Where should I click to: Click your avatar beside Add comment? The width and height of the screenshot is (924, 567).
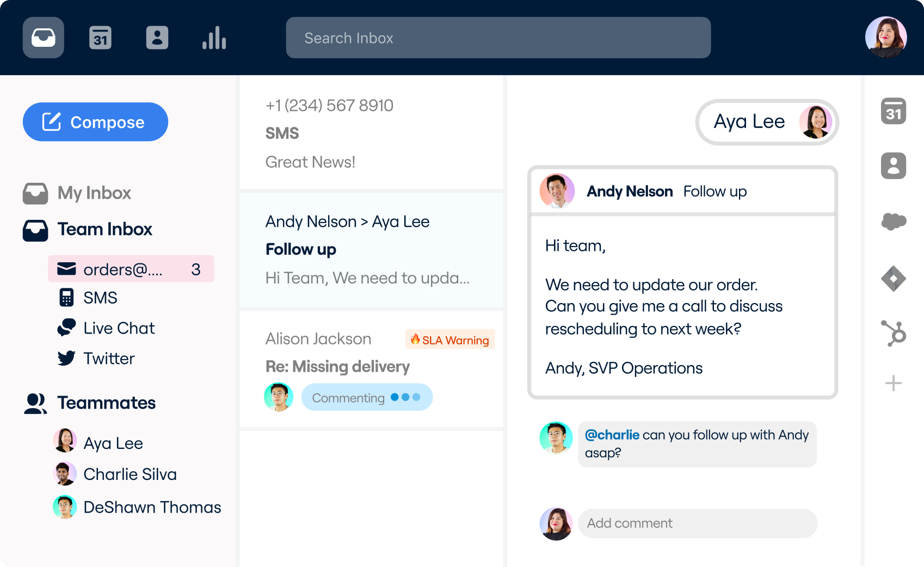tap(556, 523)
